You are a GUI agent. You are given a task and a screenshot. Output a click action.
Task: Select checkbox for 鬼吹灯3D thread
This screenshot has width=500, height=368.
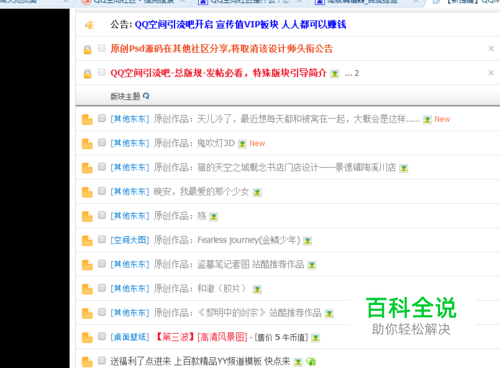pyautogui.click(x=102, y=142)
